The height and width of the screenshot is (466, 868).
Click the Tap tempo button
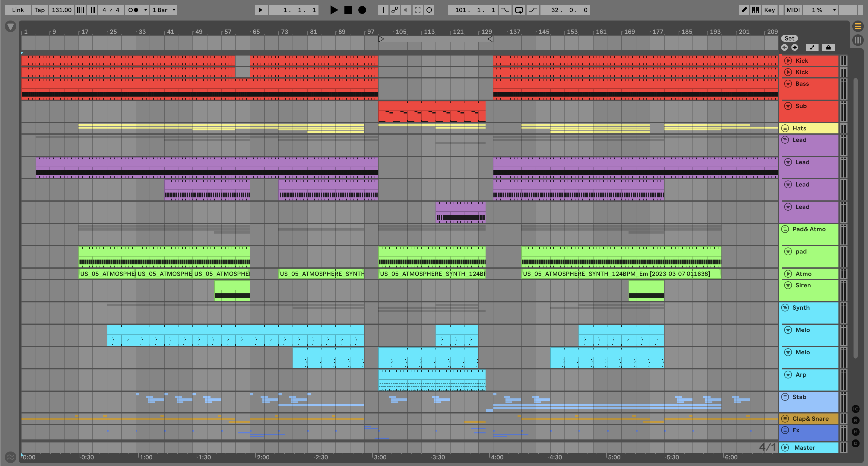coord(40,10)
